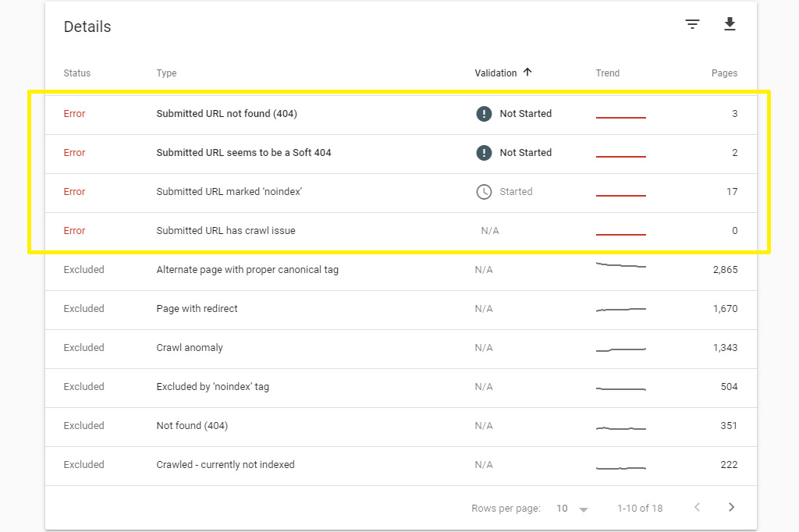799x532 pixels.
Task: Open 'Excluded by ‘noindex’ tag' row
Action: coord(401,387)
